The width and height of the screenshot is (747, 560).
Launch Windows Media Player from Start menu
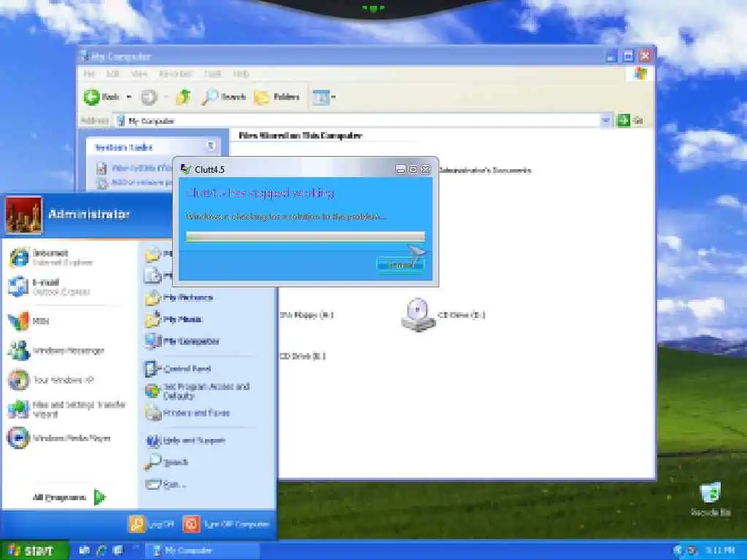(x=59, y=438)
